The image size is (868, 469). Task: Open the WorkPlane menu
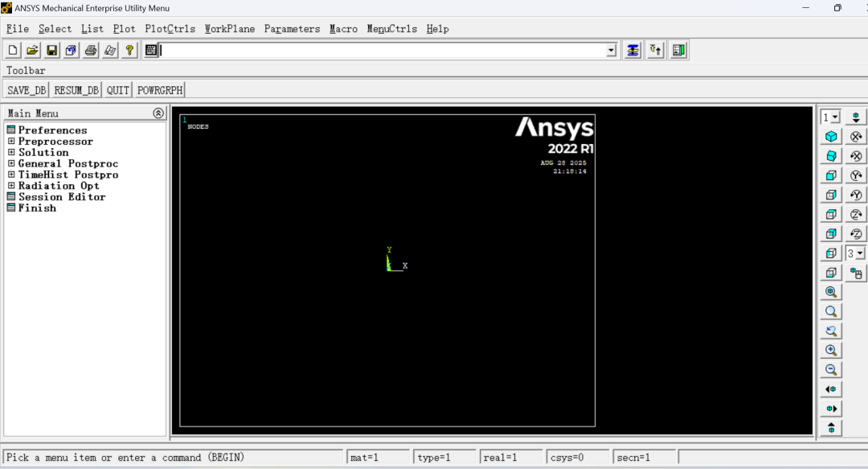click(x=230, y=29)
